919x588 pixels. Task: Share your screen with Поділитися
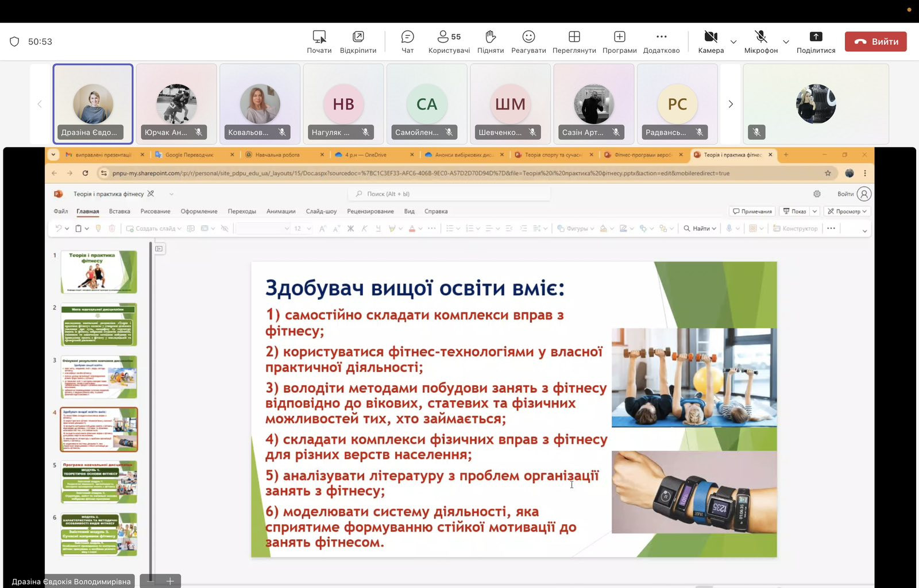(x=816, y=42)
